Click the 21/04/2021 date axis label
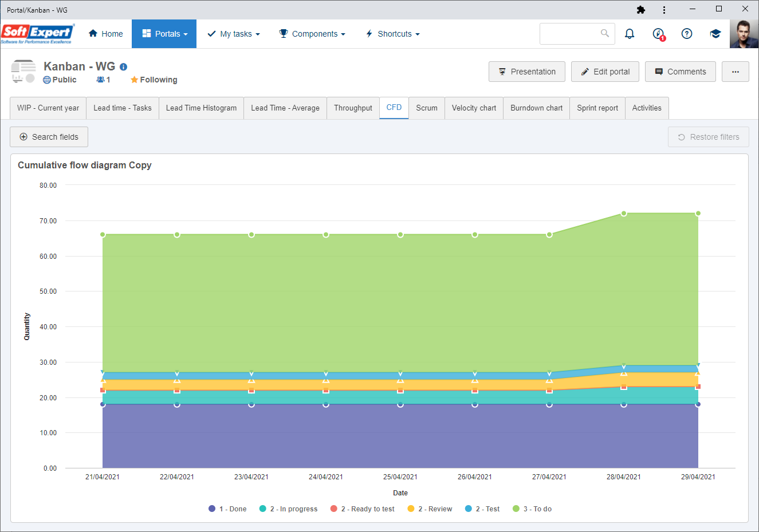Image resolution: width=759 pixels, height=532 pixels. click(103, 476)
